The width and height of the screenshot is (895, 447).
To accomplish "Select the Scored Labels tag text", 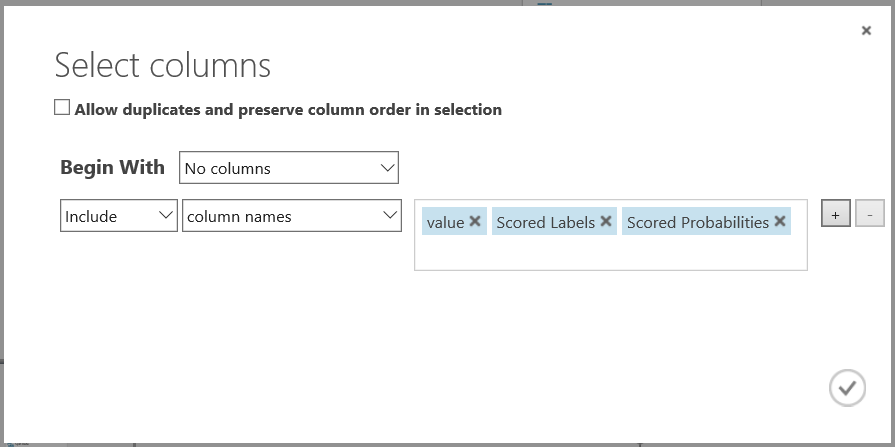I will click(x=545, y=222).
